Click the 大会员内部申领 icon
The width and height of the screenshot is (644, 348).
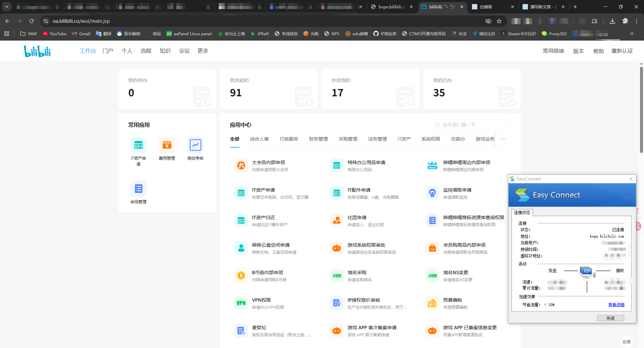(241, 166)
